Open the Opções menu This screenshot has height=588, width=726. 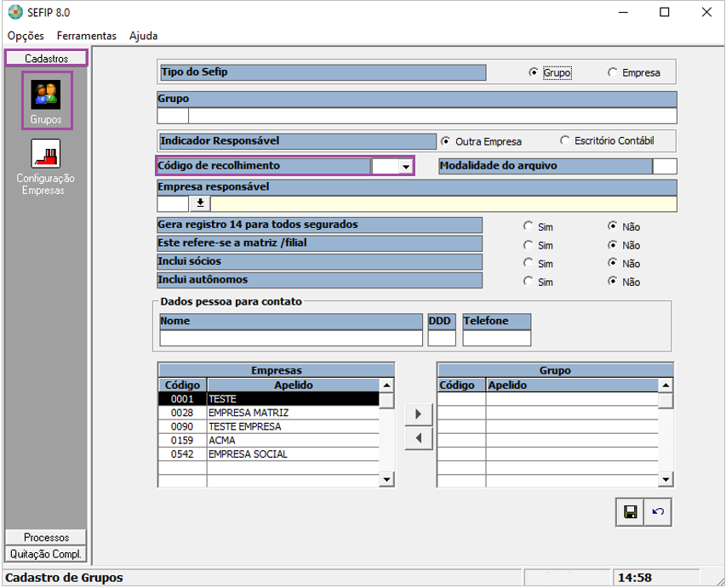pos(26,36)
